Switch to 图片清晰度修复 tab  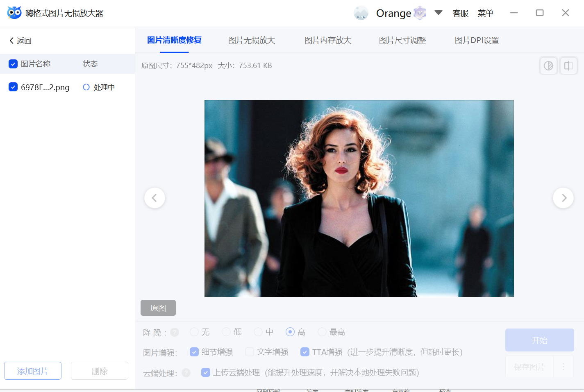(174, 40)
